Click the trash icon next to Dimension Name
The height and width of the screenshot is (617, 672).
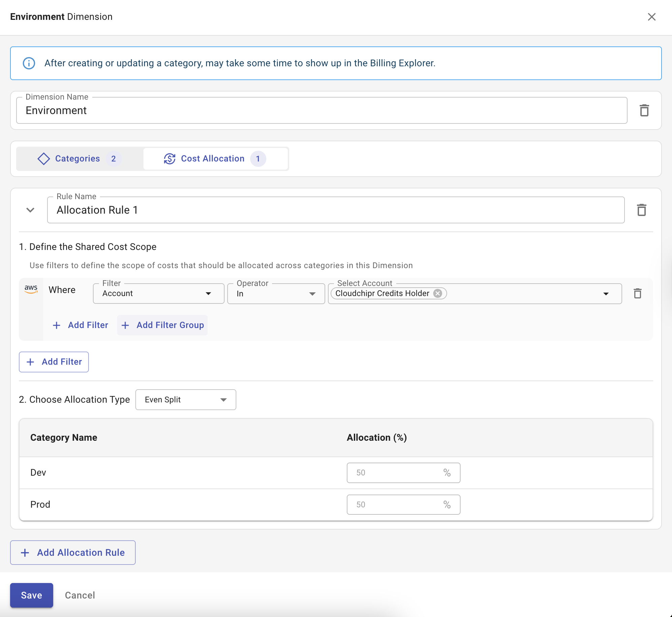[x=644, y=110]
